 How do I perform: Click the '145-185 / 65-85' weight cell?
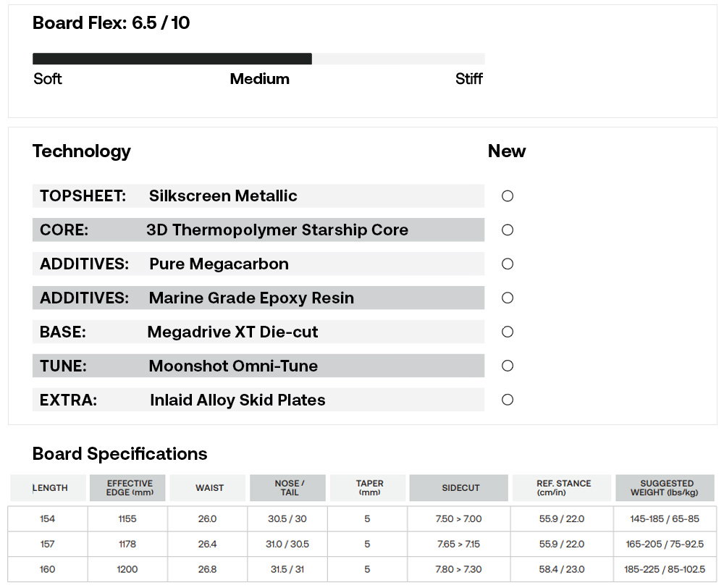click(x=665, y=518)
